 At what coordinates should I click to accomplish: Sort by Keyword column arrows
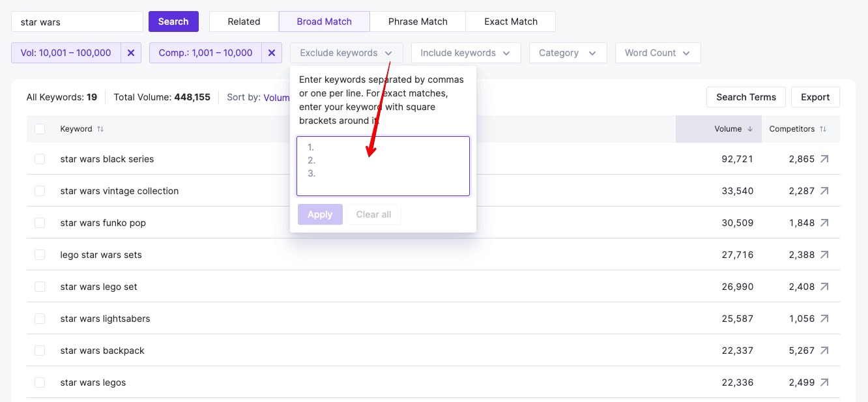coord(100,129)
